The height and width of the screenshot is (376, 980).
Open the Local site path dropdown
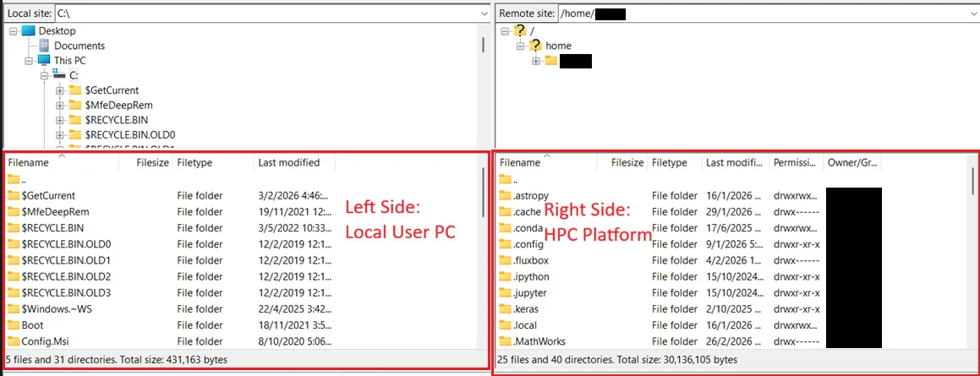[x=485, y=14]
